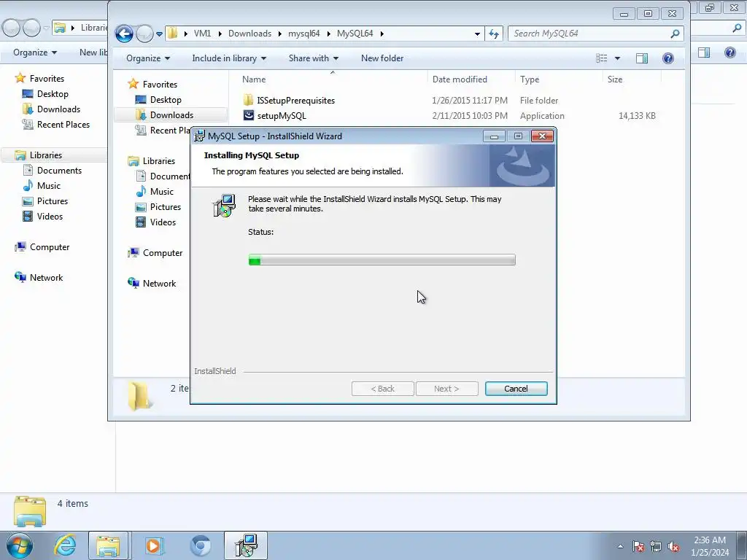The image size is (747, 560).
Task: Click the blue Help icon in MySQL64 window
Action: point(668,58)
